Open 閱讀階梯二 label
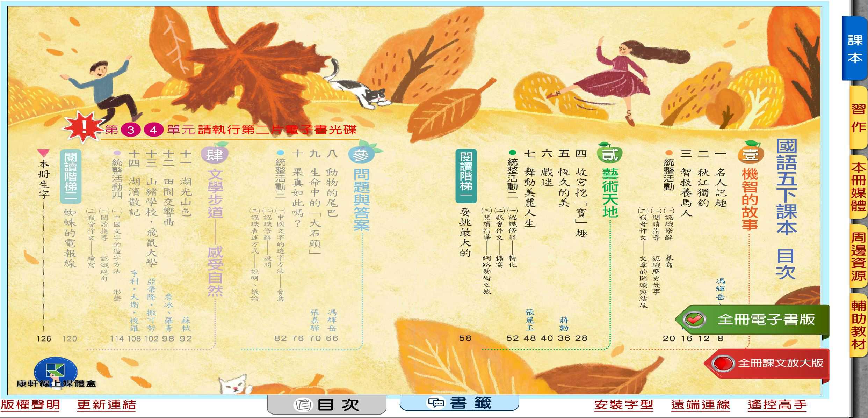Image resolution: width=868 pixels, height=418 pixels. tap(71, 176)
